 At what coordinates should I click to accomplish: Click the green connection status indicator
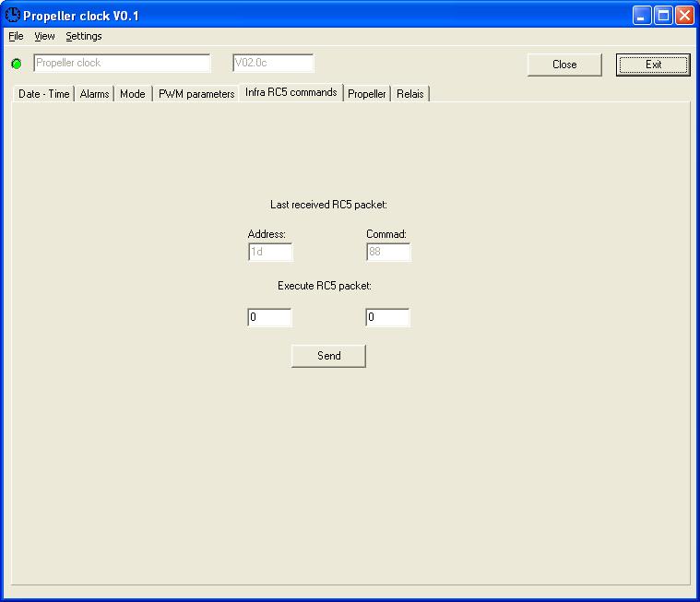click(x=17, y=64)
